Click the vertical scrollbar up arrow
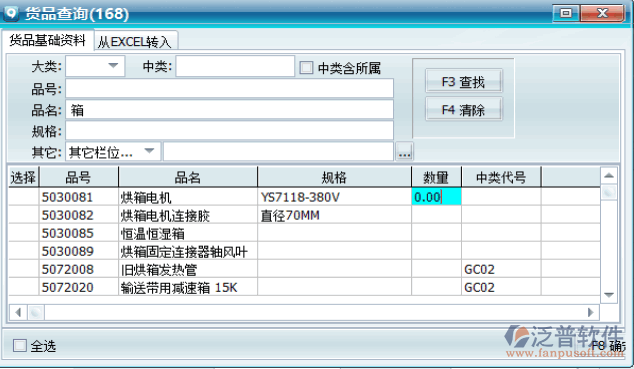Screen dimensions: 634x369 [609, 176]
